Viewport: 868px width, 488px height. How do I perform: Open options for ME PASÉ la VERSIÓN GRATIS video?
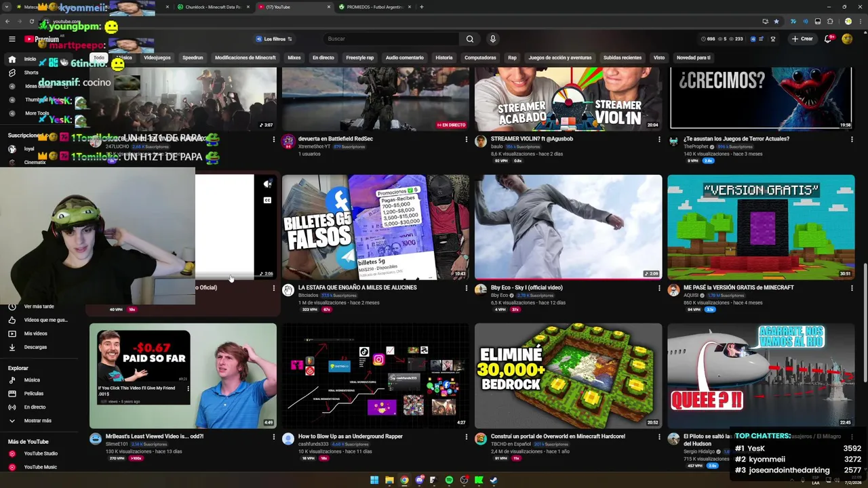click(x=852, y=288)
